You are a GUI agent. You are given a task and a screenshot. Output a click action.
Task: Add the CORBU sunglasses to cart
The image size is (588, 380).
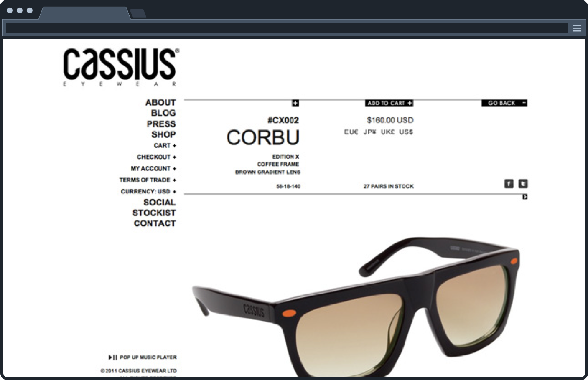(x=389, y=103)
